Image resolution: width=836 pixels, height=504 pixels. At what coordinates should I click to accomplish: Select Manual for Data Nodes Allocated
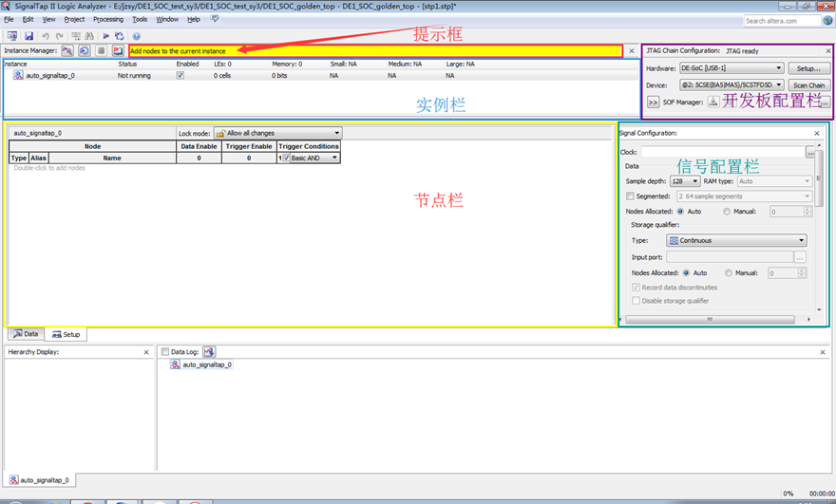tap(727, 212)
